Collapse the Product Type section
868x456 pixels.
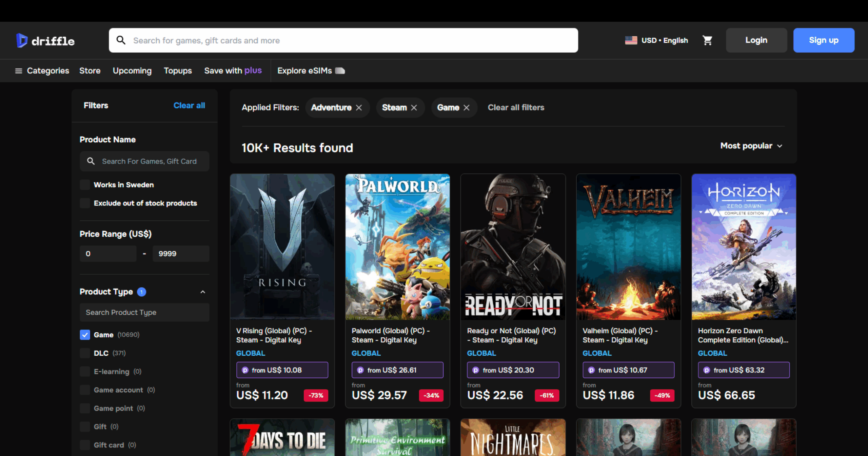point(203,292)
